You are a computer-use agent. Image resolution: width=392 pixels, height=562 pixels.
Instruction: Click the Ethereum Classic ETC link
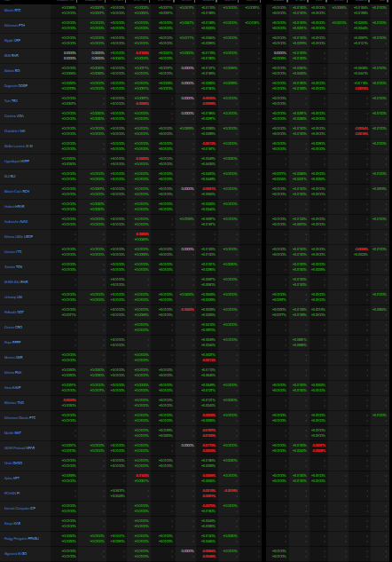point(20,418)
